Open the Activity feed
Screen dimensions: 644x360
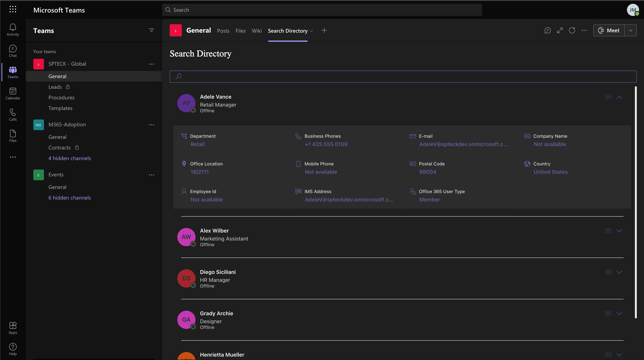point(13,30)
